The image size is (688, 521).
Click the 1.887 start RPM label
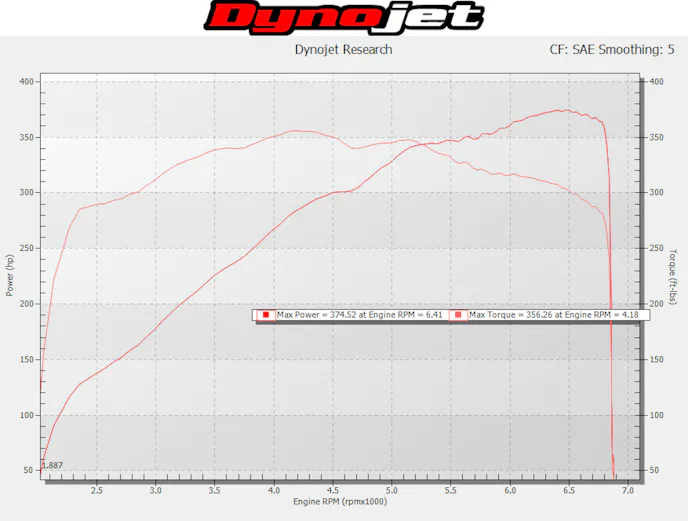pos(52,465)
